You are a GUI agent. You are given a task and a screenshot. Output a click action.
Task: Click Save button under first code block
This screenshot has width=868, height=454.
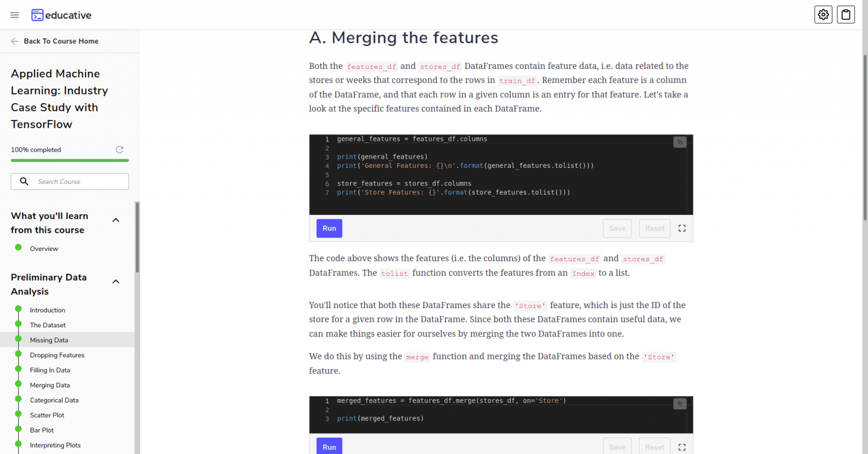point(617,228)
